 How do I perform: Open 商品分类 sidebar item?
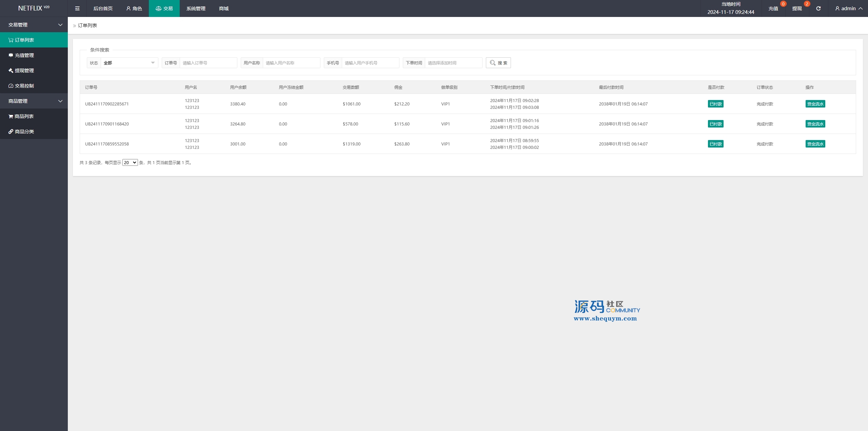[x=34, y=132]
